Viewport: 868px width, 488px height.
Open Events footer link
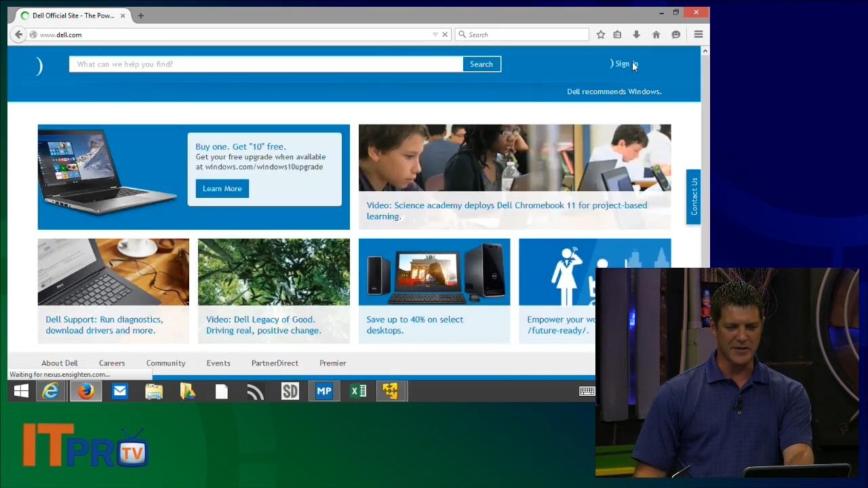click(218, 363)
